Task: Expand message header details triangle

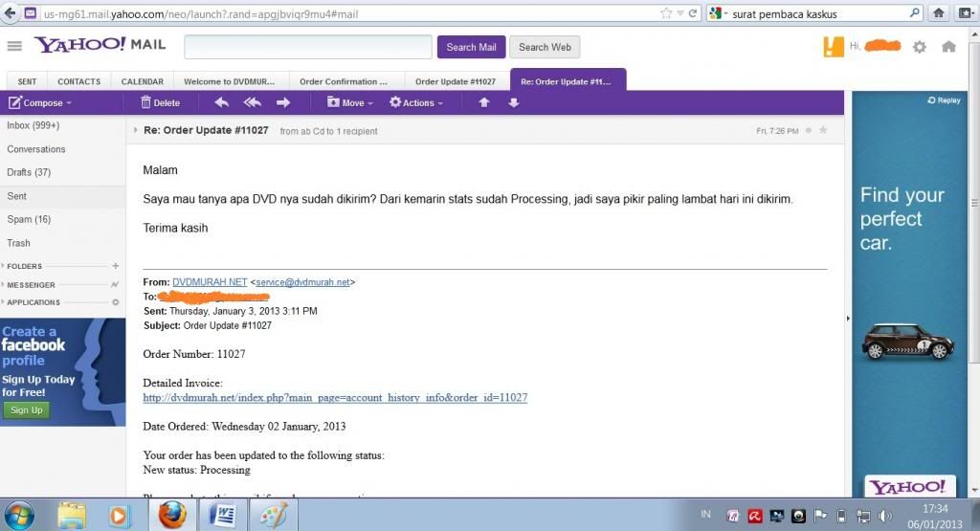Action: coord(135,130)
